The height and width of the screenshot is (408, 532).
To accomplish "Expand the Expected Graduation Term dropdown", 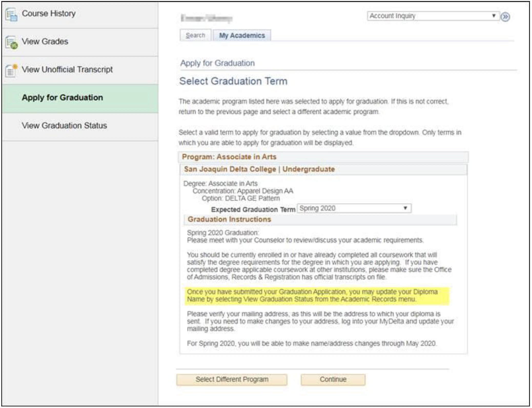I will click(x=354, y=208).
